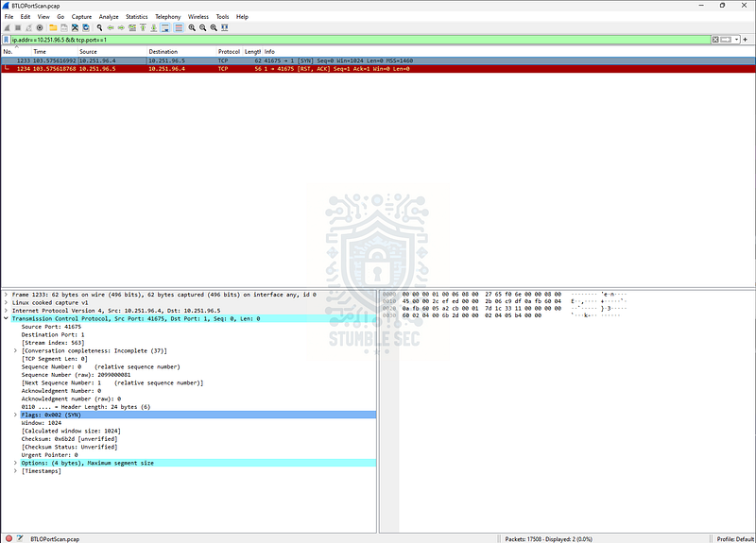Click the stop capture square icon
756x543 pixels.
coord(18,28)
